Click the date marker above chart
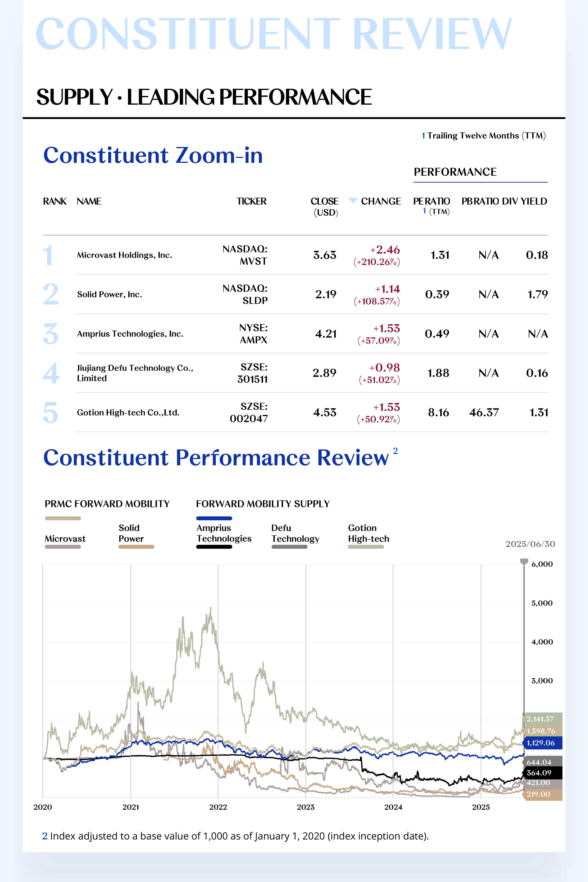Screen dimensions: 588x882 [x=524, y=561]
